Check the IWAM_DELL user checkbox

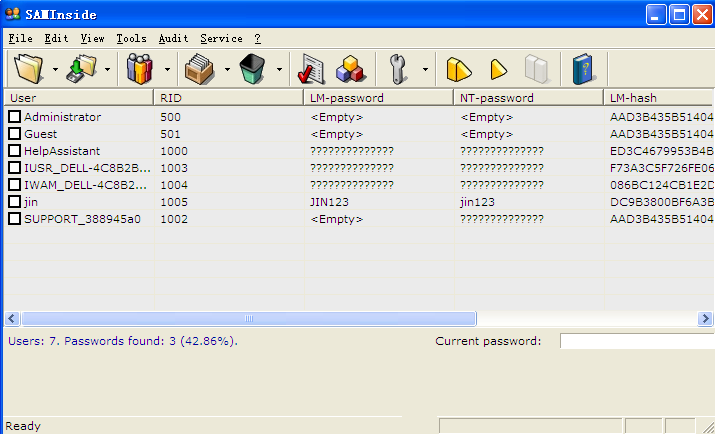coord(15,185)
